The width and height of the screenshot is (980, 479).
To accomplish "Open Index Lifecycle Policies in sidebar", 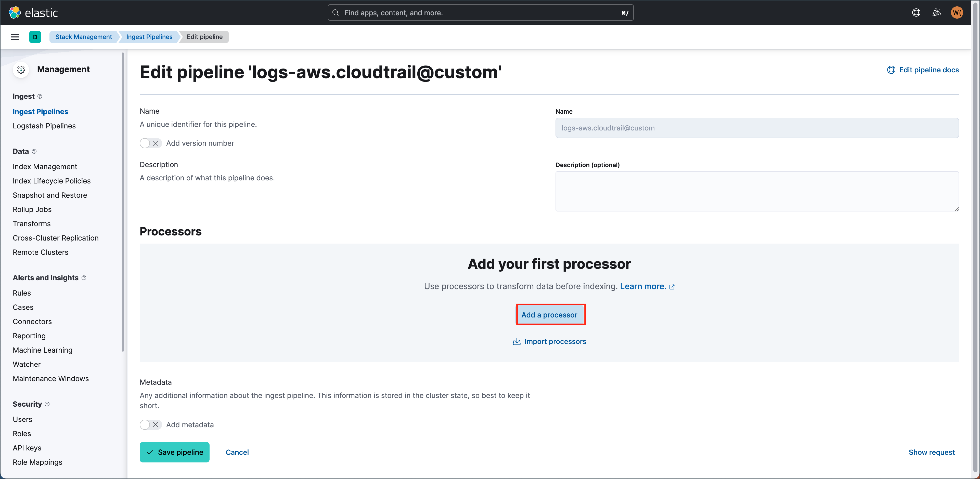I will (x=52, y=181).
